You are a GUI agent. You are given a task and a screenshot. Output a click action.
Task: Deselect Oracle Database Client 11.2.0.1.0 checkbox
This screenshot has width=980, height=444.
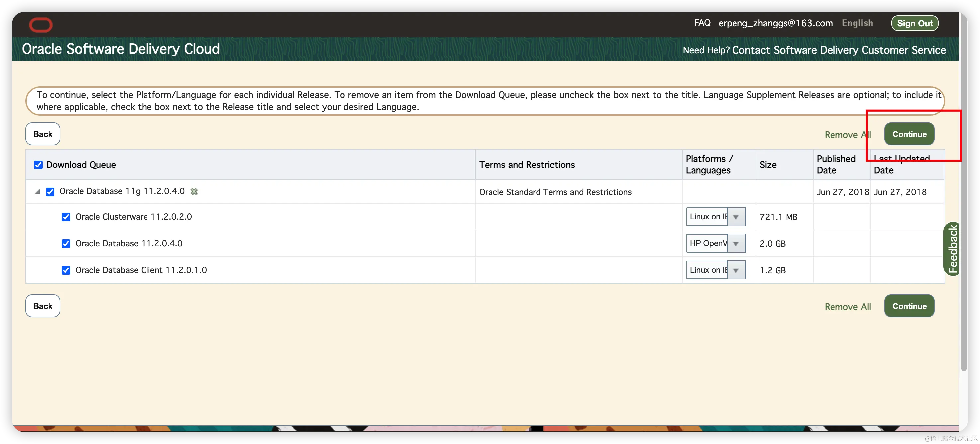click(66, 270)
